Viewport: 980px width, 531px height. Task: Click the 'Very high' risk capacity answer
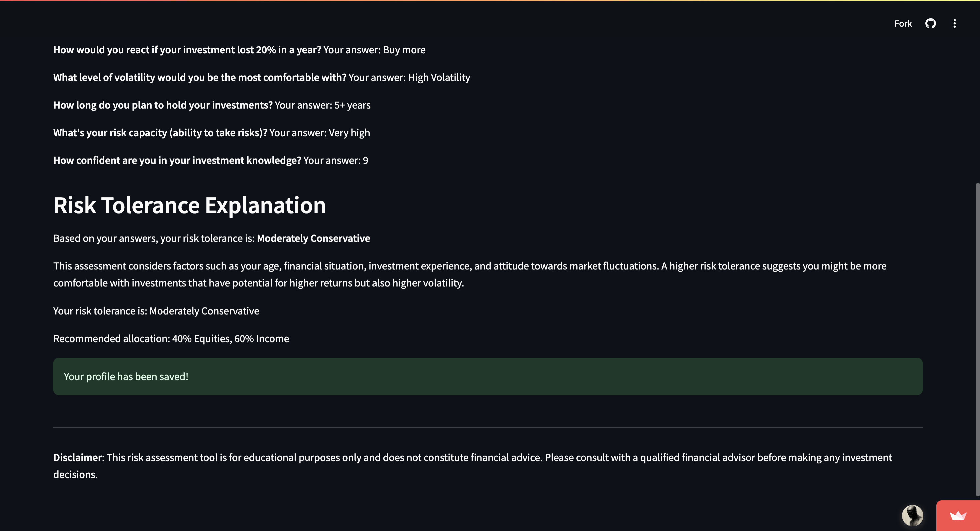(349, 133)
